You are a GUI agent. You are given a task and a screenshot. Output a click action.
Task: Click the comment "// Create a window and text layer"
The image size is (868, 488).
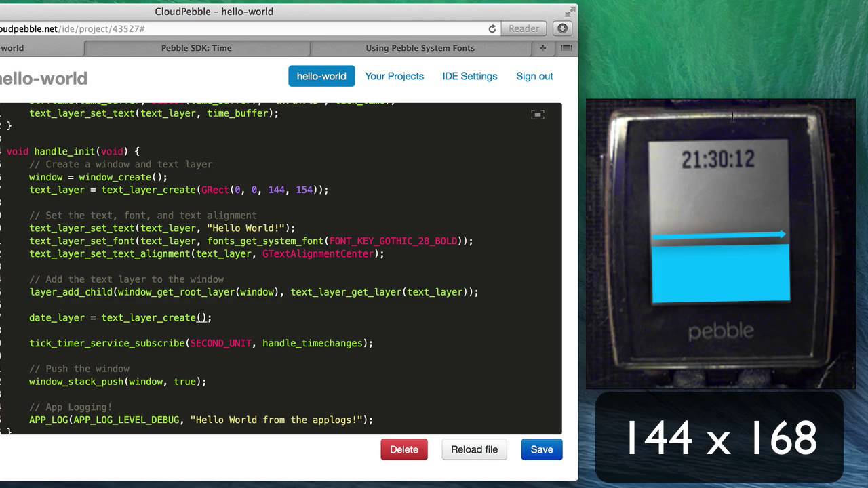tap(121, 164)
